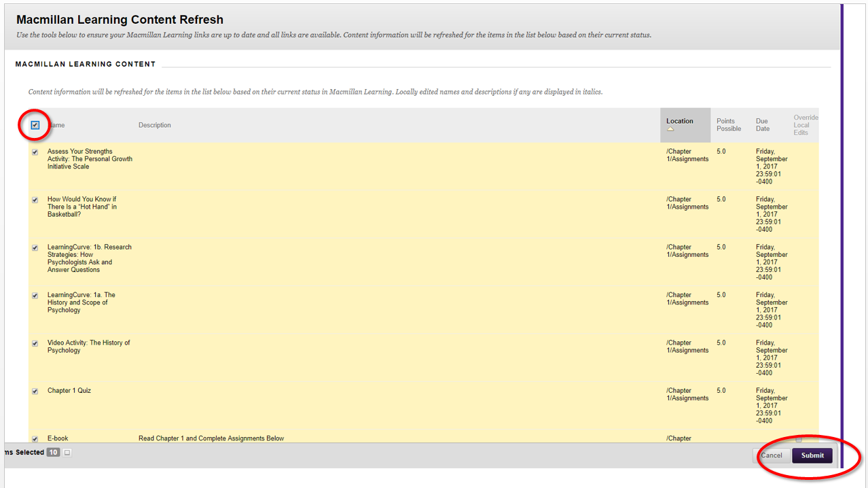
Task: Uncheck the Video Activity: The History of Psychology row
Action: tap(35, 343)
